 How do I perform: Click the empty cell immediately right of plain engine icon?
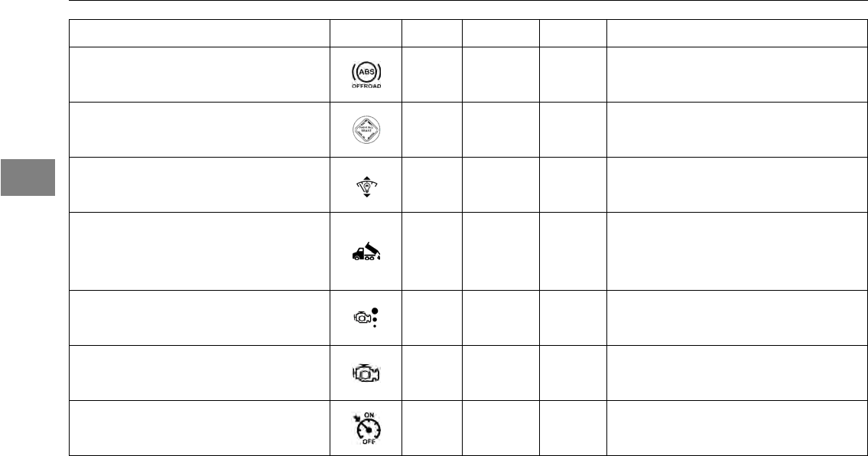(432, 373)
